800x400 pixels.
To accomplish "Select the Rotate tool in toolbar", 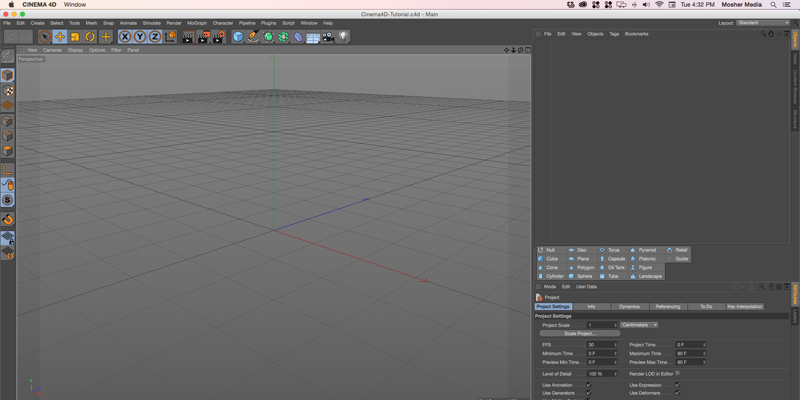I will pos(90,37).
